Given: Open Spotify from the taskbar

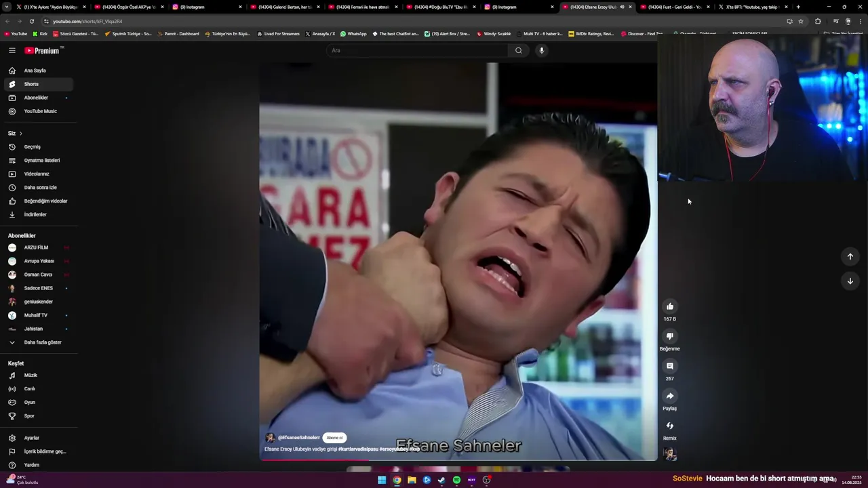Looking at the screenshot, I should click(456, 480).
